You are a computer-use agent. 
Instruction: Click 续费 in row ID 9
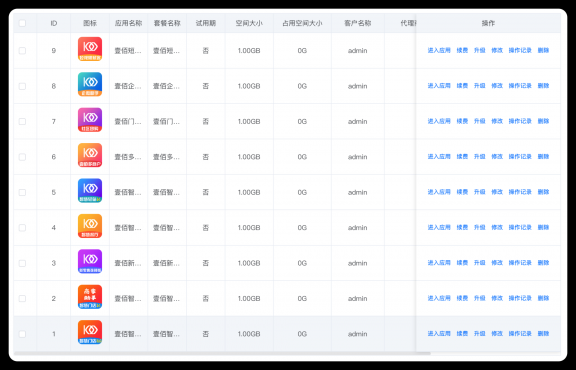point(462,50)
